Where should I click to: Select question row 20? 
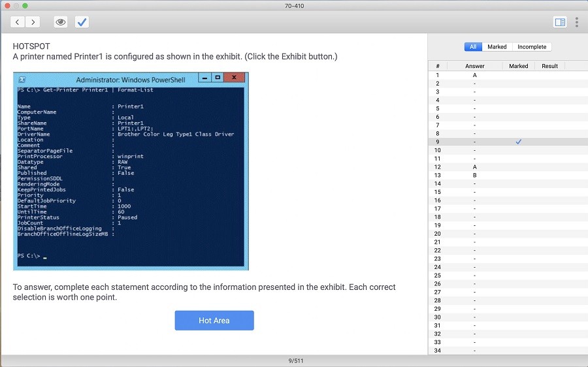click(508, 234)
